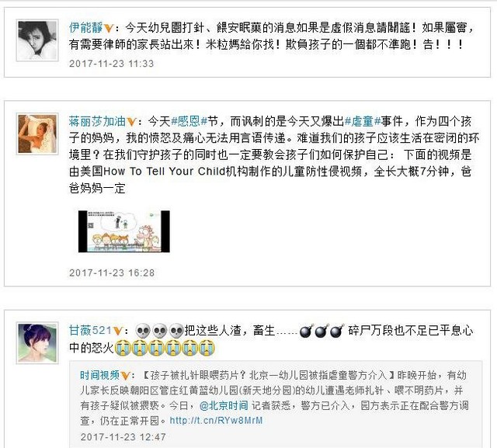This screenshot has height=448, width=497.
Task: Click the 蒋丽莎加油 username link
Action: 97,121
